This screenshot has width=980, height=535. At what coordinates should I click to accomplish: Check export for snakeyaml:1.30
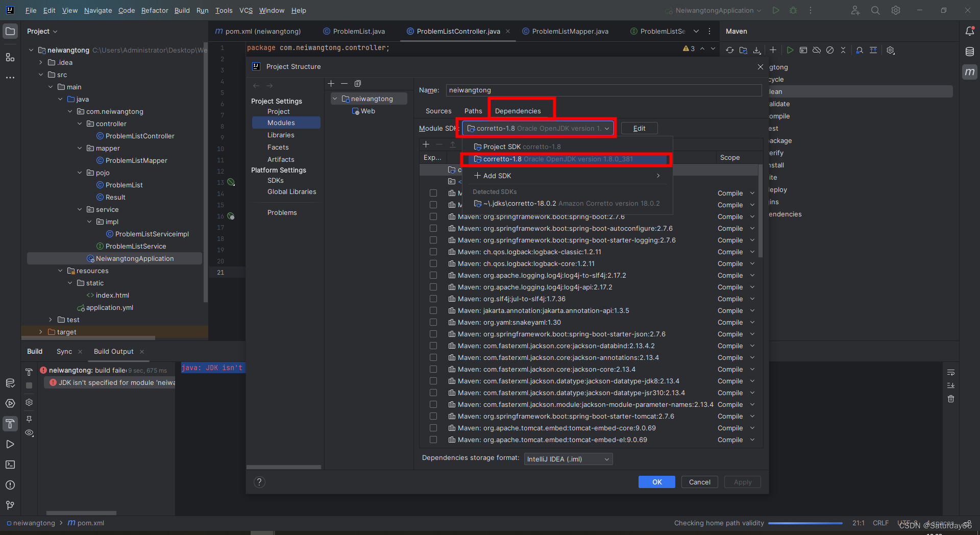433,322
